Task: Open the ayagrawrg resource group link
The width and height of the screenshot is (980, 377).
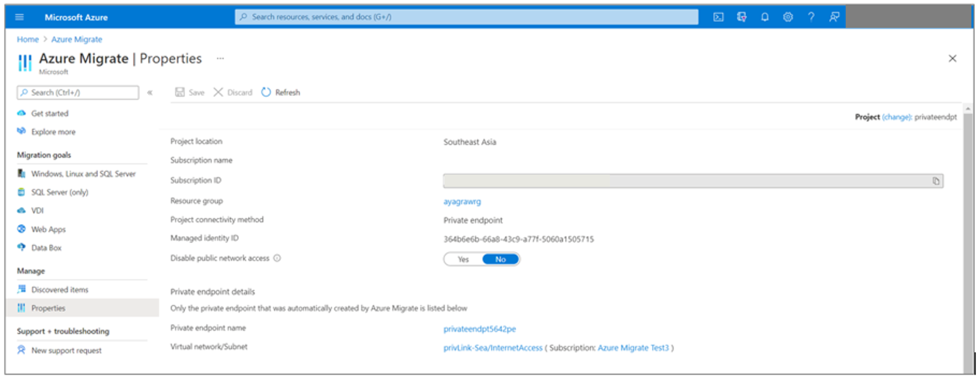Action: tap(462, 201)
